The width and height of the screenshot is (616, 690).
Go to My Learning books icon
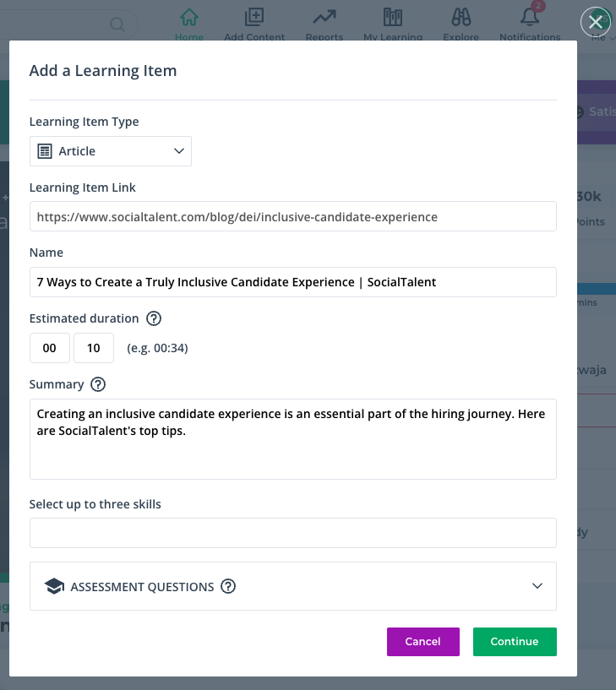click(x=393, y=18)
